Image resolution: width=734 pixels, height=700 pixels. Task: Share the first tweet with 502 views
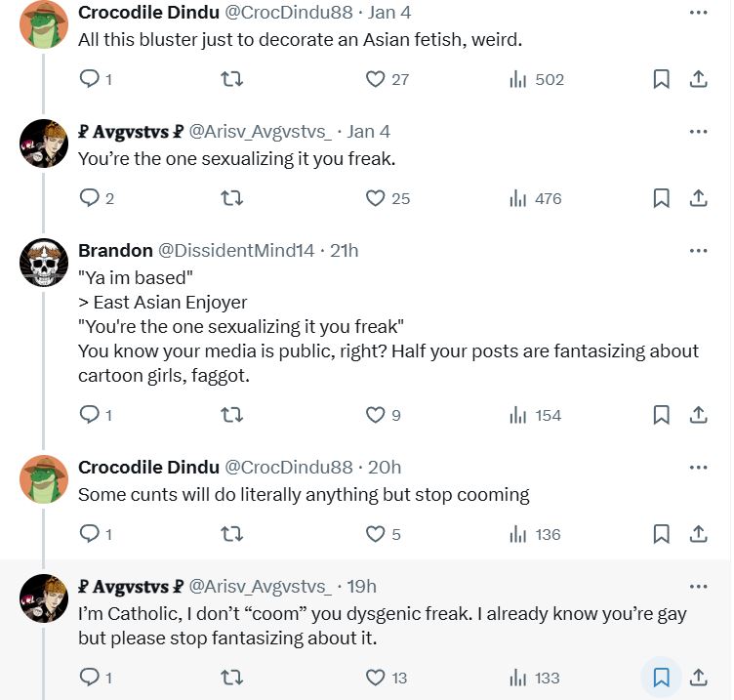point(698,79)
